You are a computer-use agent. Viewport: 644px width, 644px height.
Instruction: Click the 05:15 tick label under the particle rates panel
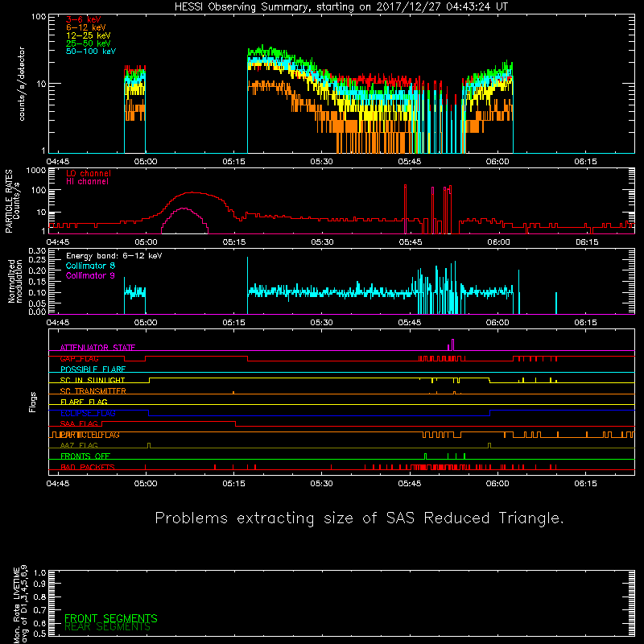pyautogui.click(x=234, y=242)
